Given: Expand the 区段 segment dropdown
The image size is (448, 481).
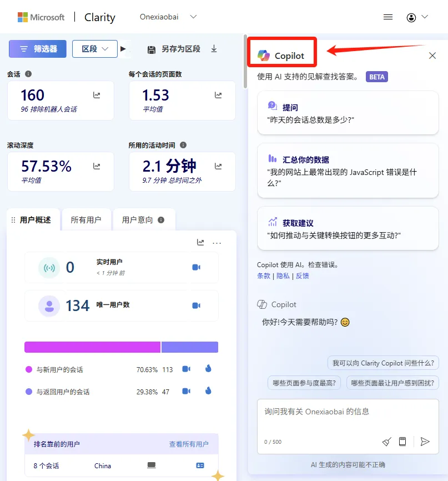Looking at the screenshot, I should pos(95,49).
